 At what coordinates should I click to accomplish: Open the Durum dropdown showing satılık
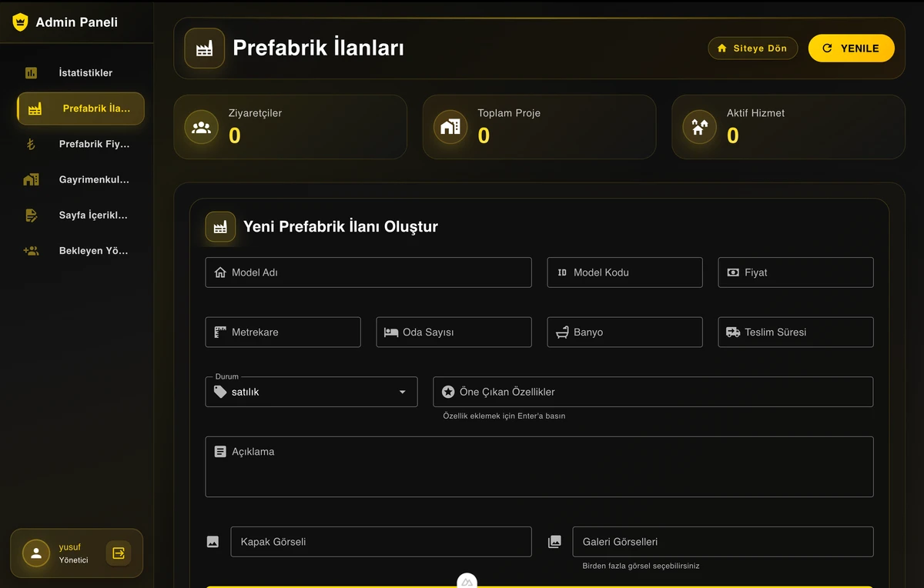click(x=312, y=392)
